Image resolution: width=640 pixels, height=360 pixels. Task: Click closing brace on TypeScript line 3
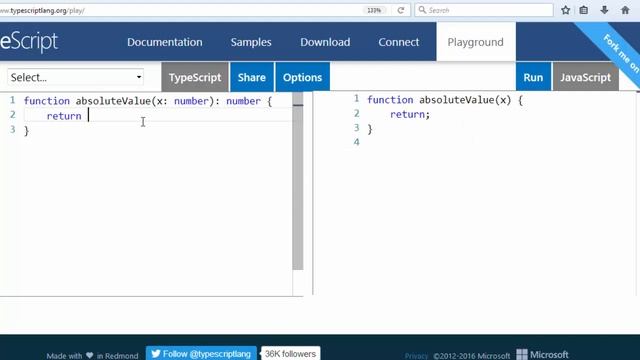pyautogui.click(x=27, y=131)
